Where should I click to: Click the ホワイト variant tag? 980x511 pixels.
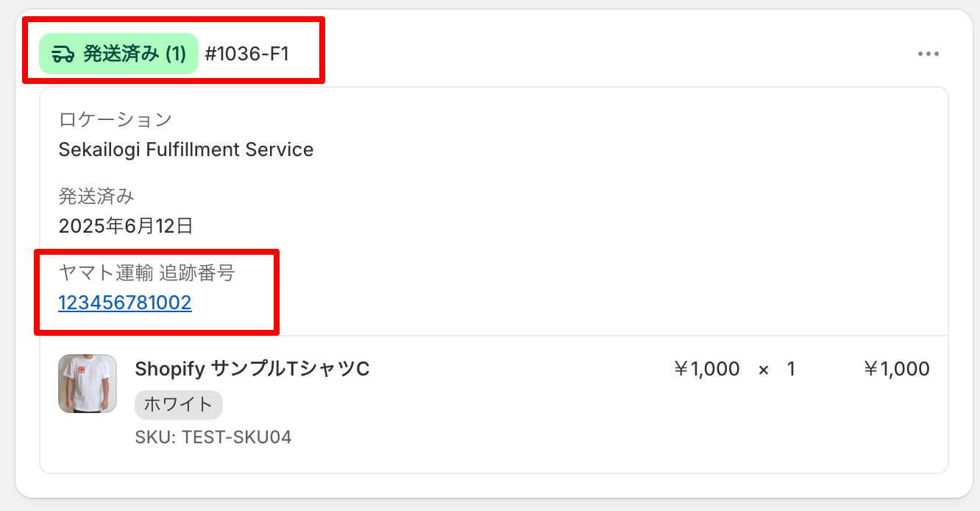tap(178, 404)
